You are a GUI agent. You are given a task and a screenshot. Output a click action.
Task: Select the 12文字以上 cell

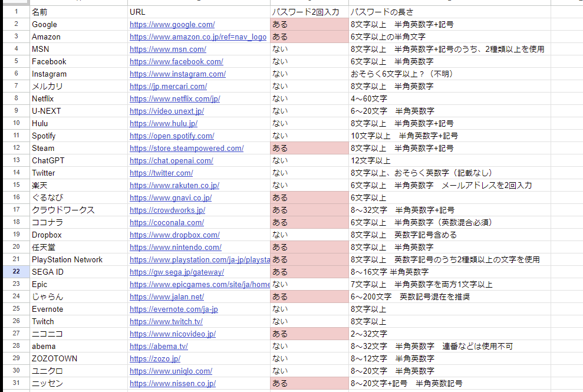450,161
